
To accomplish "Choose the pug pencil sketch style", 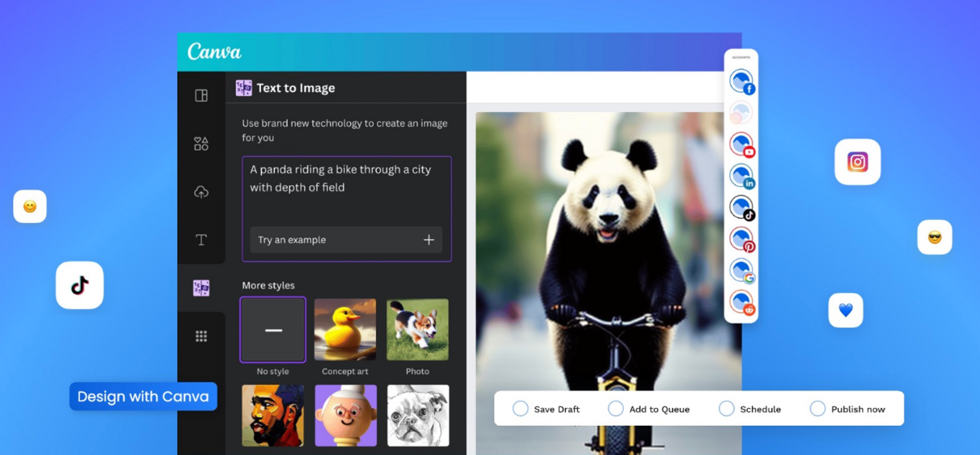I will pyautogui.click(x=418, y=415).
